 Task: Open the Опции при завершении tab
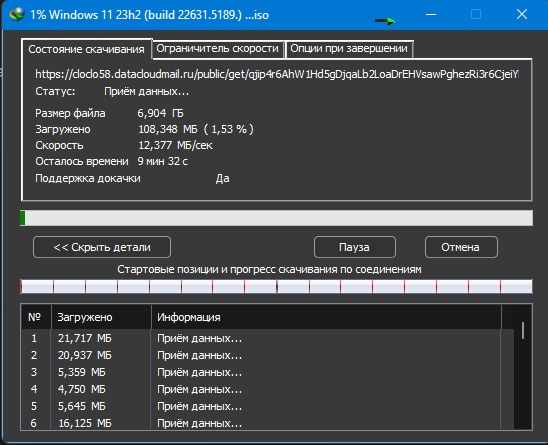point(349,48)
